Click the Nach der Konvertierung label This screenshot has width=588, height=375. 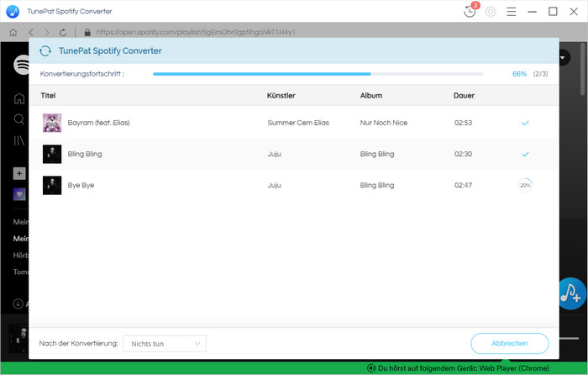tap(78, 343)
